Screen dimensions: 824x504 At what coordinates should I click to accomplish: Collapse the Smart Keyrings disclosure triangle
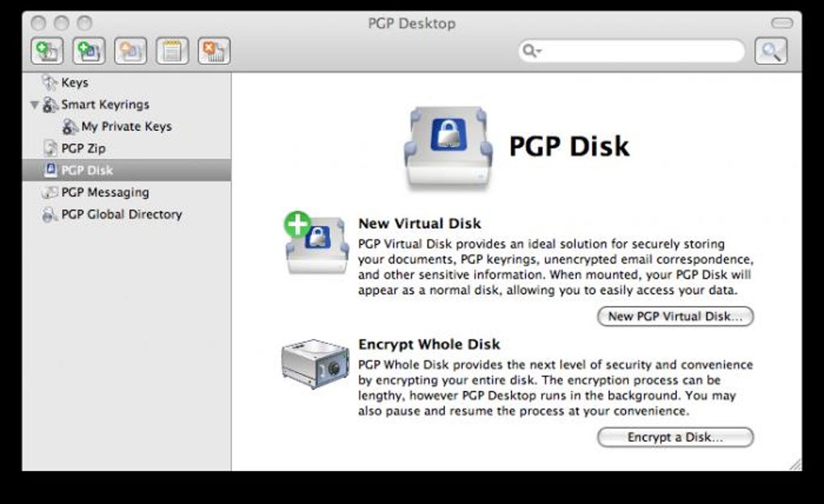coord(34,105)
